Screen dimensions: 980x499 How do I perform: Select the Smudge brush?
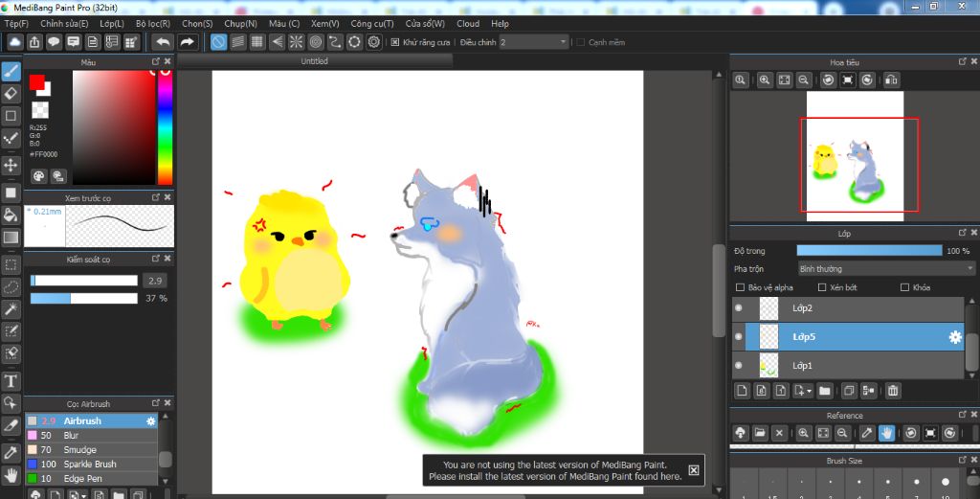pos(91,450)
